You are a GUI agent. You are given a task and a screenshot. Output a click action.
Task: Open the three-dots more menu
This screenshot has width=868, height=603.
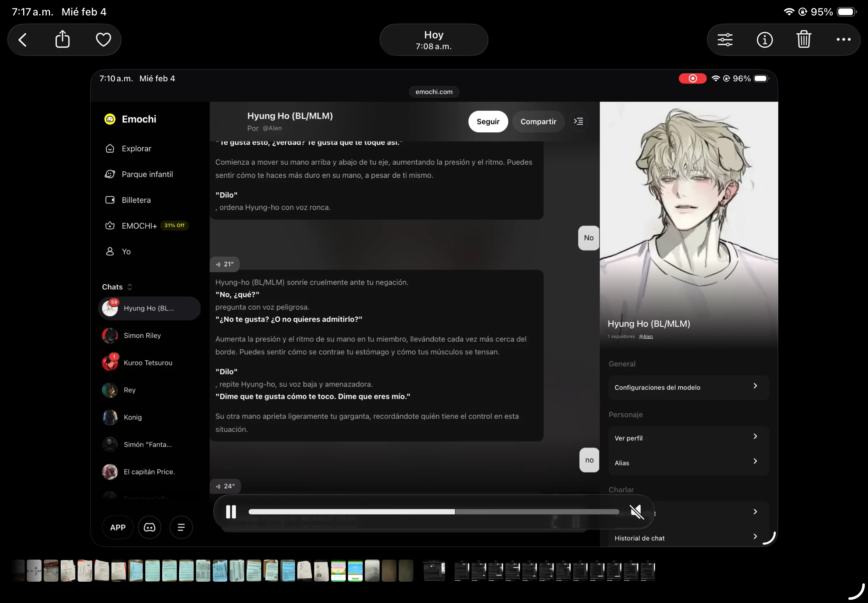click(843, 39)
